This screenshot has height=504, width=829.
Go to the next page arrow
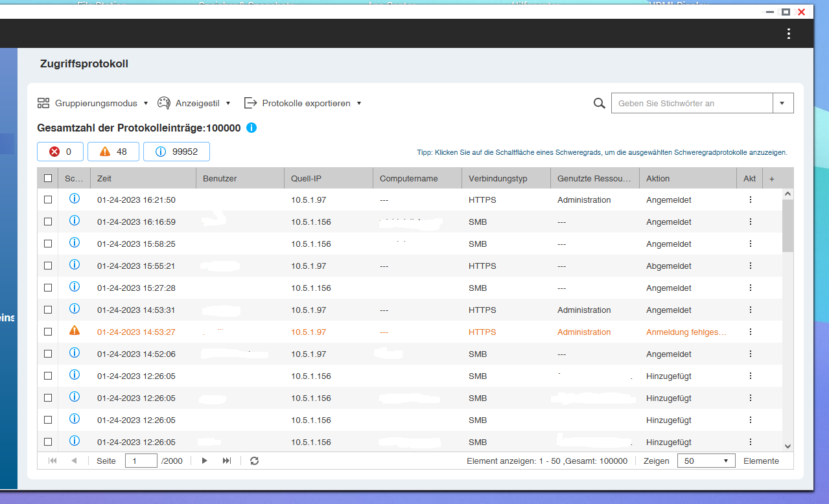tap(205, 461)
